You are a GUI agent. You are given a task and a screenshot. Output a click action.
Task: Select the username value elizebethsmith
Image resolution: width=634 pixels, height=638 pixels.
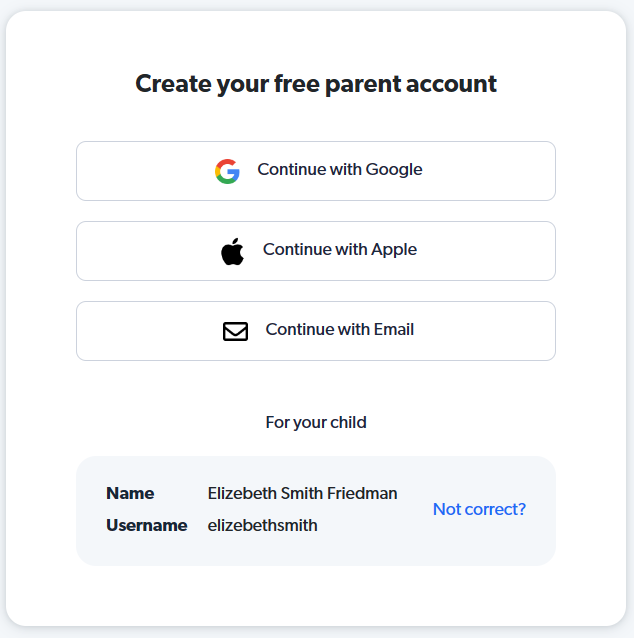pyautogui.click(x=262, y=525)
